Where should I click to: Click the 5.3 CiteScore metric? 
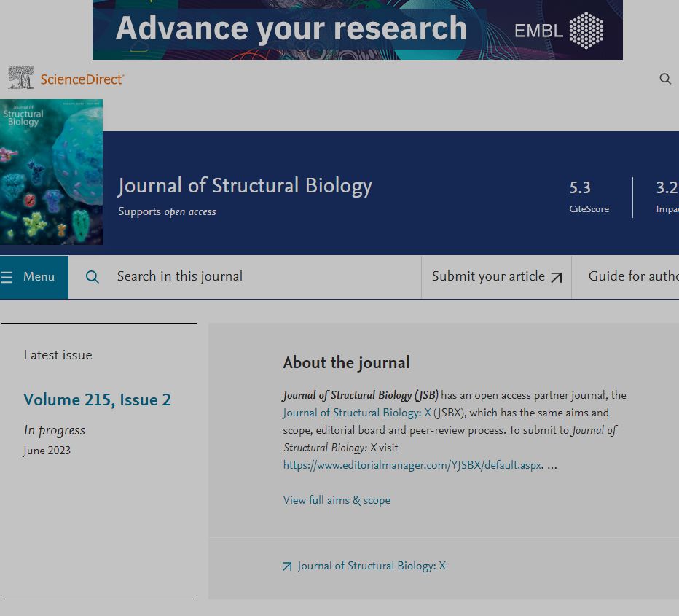pos(589,197)
